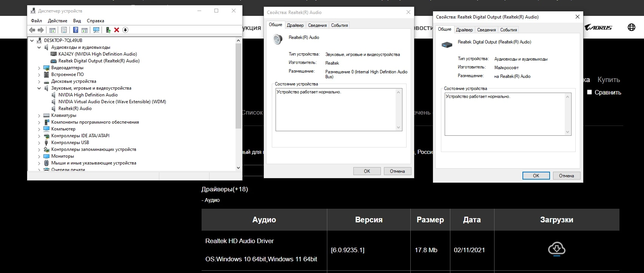Click status box scroll-down arrow in Realtek(R) Audio properties
This screenshot has height=273, width=644.
click(x=398, y=127)
